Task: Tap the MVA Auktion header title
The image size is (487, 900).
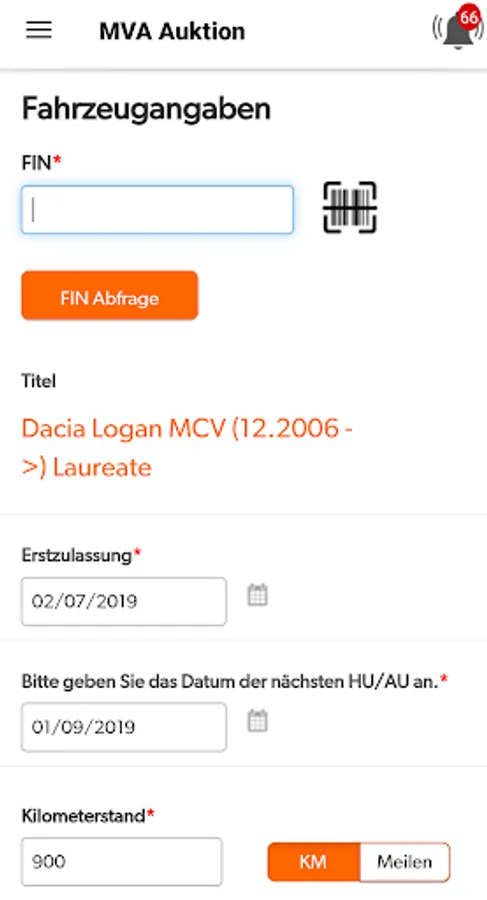Action: tap(172, 31)
